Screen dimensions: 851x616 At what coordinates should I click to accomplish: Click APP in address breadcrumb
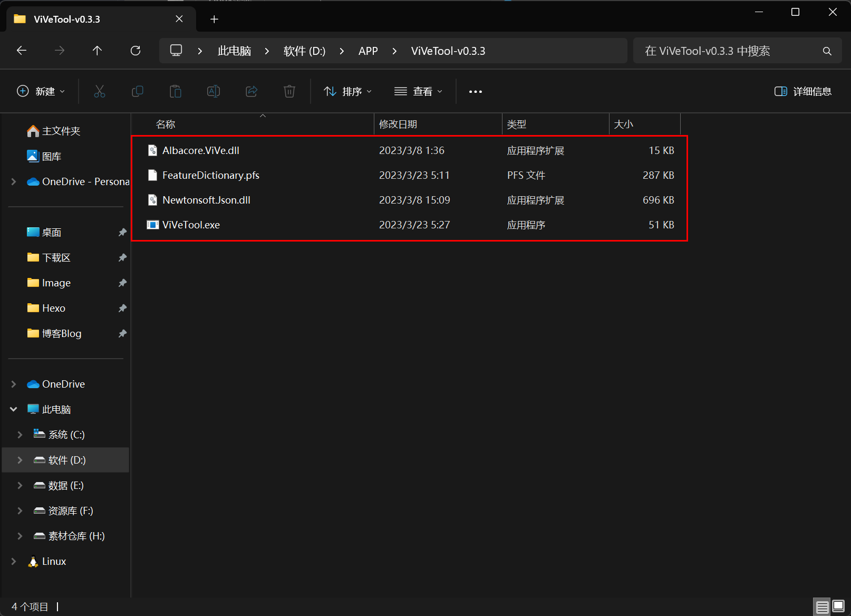coord(368,51)
